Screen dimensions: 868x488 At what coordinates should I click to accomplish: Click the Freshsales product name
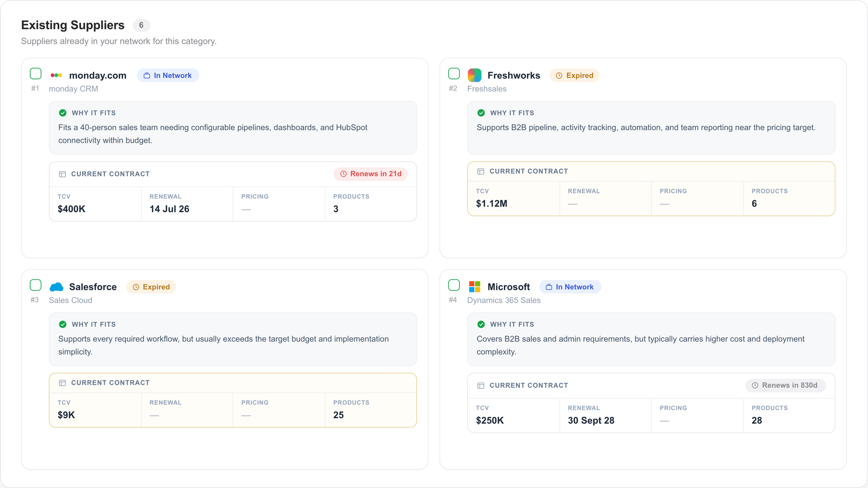pos(487,88)
